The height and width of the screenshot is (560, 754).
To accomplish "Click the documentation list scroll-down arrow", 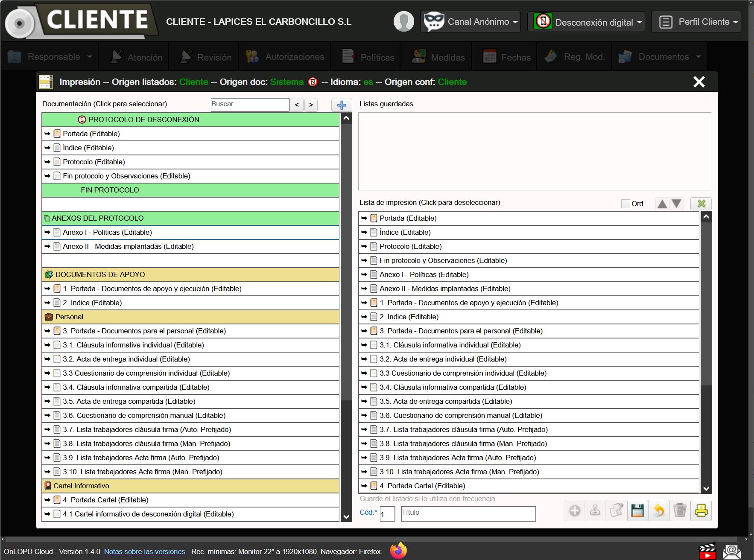I will [346, 516].
